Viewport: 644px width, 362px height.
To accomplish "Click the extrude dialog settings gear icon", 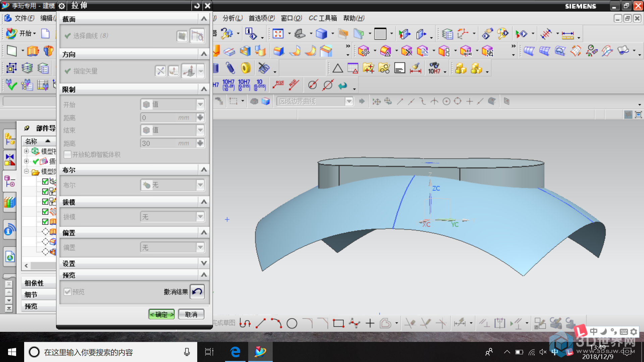I will pos(62,6).
